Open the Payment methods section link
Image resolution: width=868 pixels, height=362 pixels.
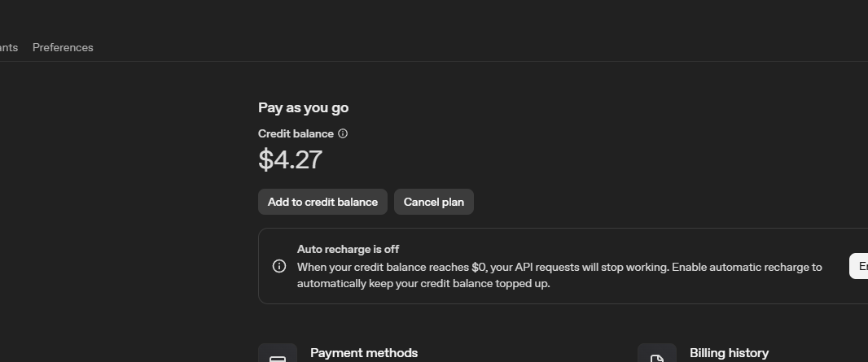(x=364, y=353)
